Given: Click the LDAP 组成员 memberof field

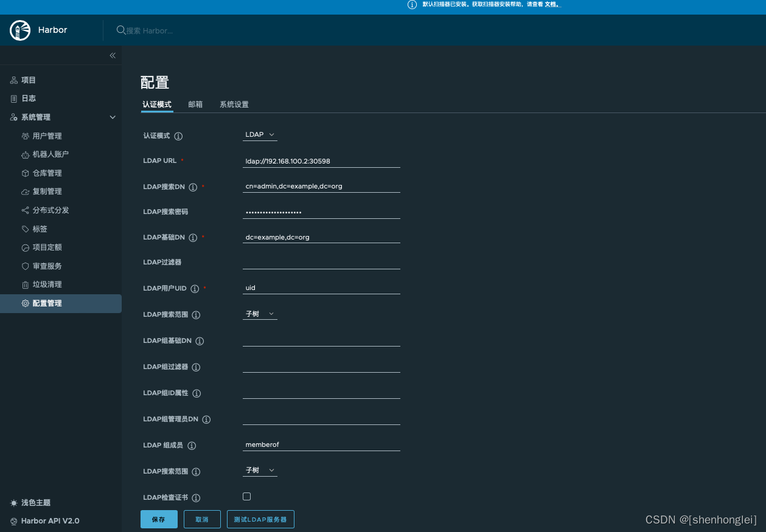Looking at the screenshot, I should (x=321, y=444).
